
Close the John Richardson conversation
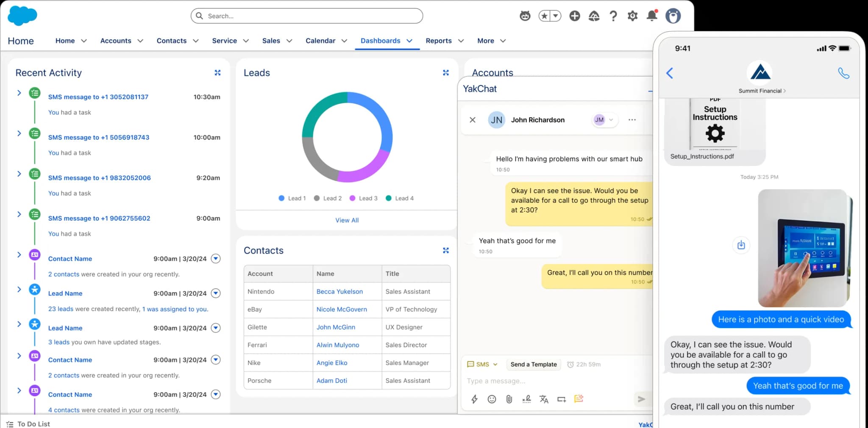[473, 120]
